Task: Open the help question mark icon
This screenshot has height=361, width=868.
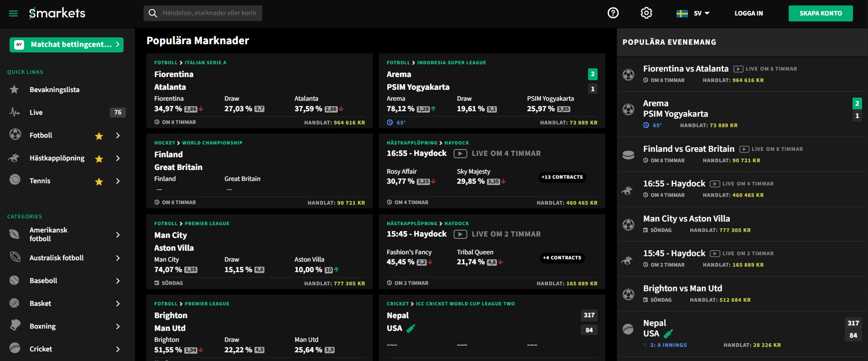Action: (613, 13)
